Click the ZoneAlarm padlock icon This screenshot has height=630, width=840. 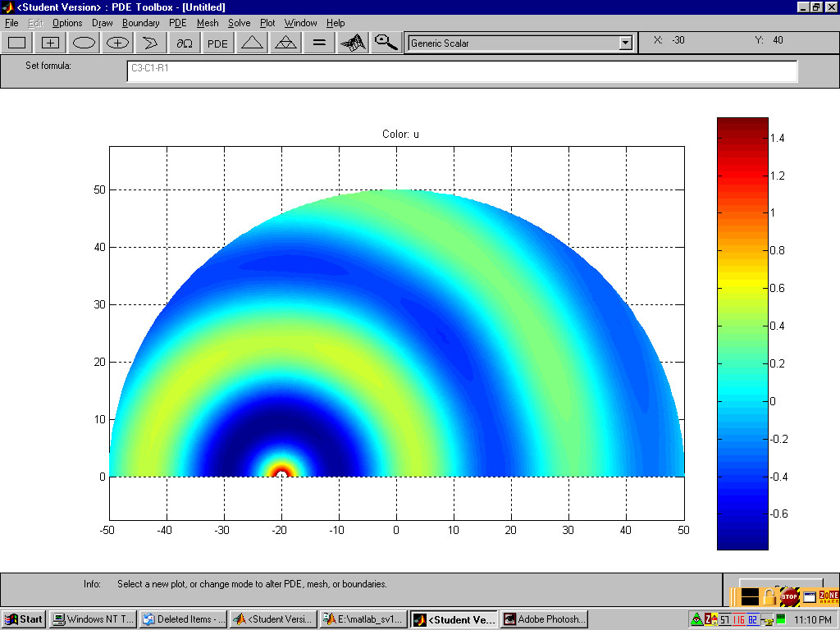(x=769, y=596)
